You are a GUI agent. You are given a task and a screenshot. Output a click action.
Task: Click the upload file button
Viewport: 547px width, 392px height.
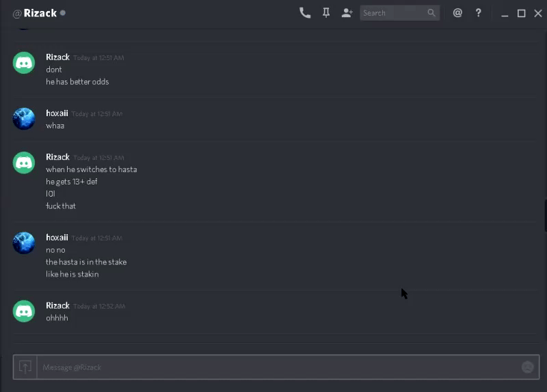coord(25,367)
